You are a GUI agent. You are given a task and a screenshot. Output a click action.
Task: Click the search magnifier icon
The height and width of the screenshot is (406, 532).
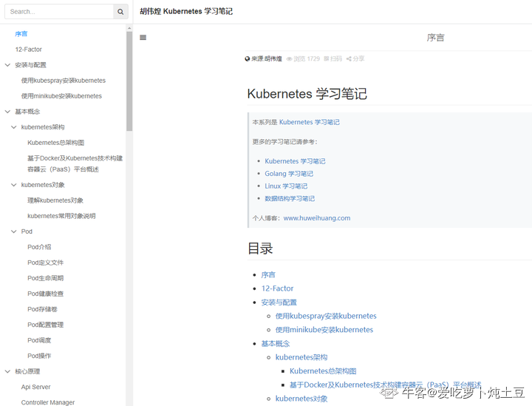click(120, 12)
